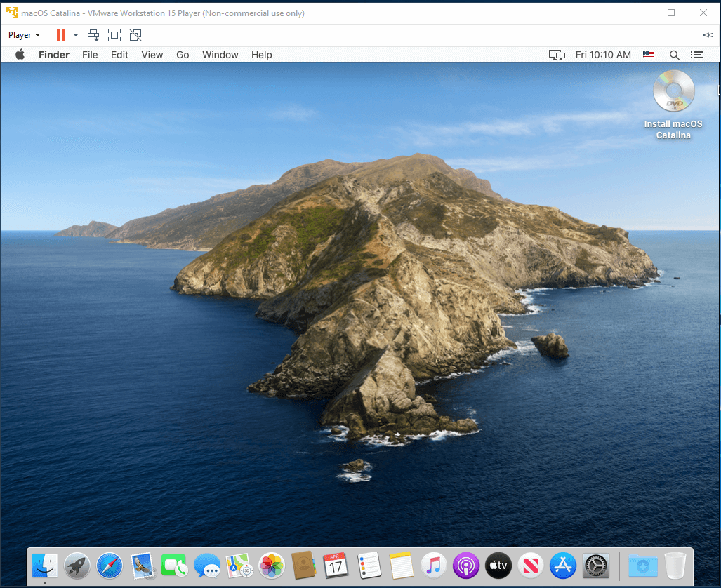Open System Preferences gear in Dock

[596, 566]
